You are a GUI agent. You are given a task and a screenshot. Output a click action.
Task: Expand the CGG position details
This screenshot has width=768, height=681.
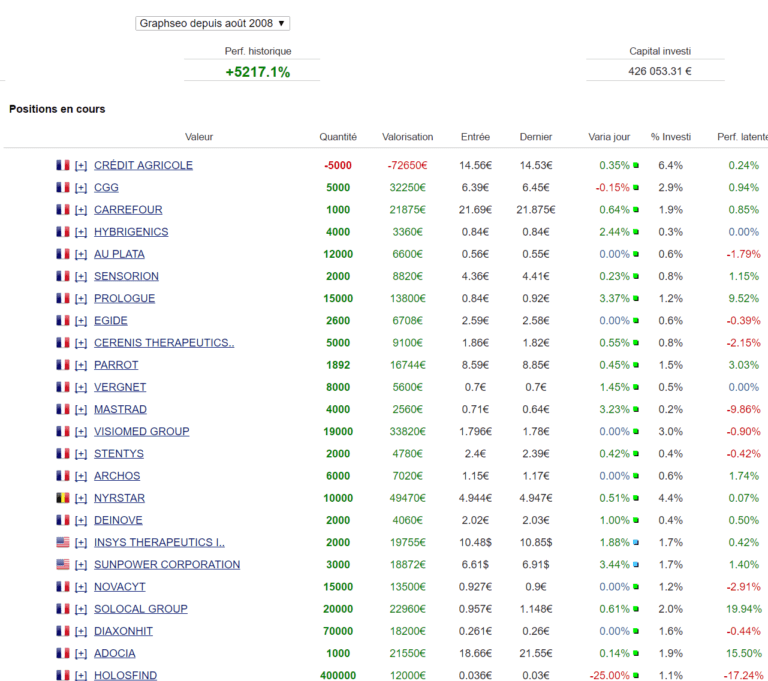point(81,188)
